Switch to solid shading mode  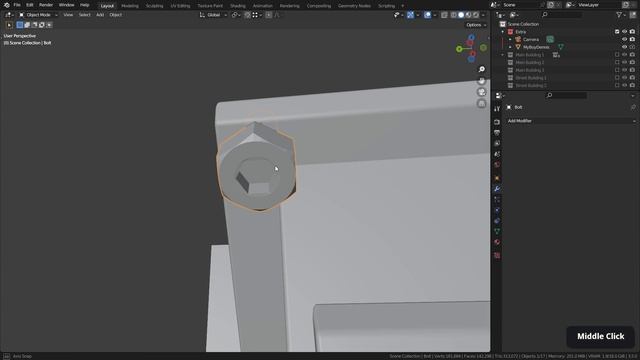461,15
